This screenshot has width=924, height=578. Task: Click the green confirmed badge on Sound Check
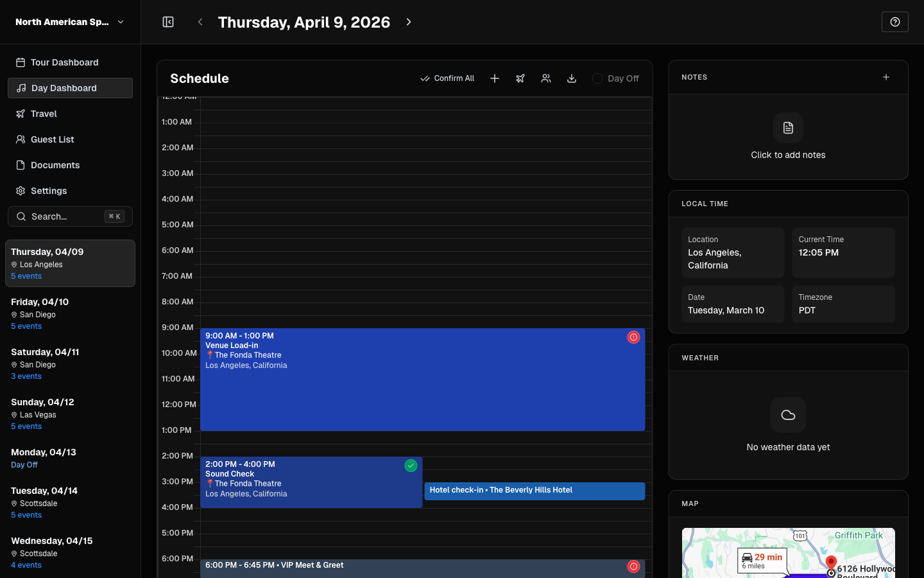[x=411, y=466]
